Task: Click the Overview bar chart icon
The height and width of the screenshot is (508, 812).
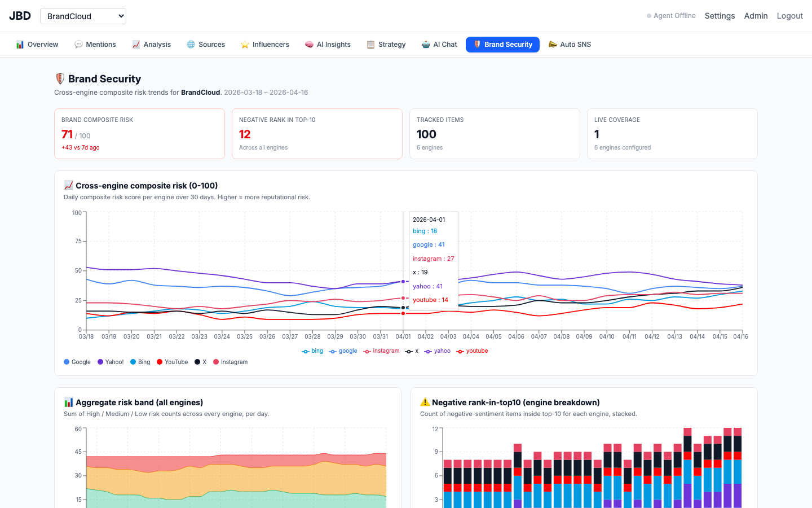Action: pos(20,45)
